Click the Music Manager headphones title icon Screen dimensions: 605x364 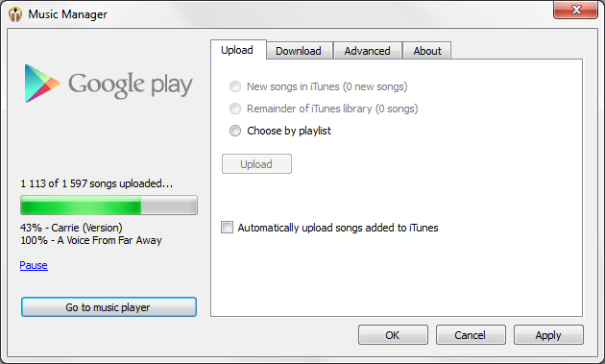pyautogui.click(x=15, y=14)
